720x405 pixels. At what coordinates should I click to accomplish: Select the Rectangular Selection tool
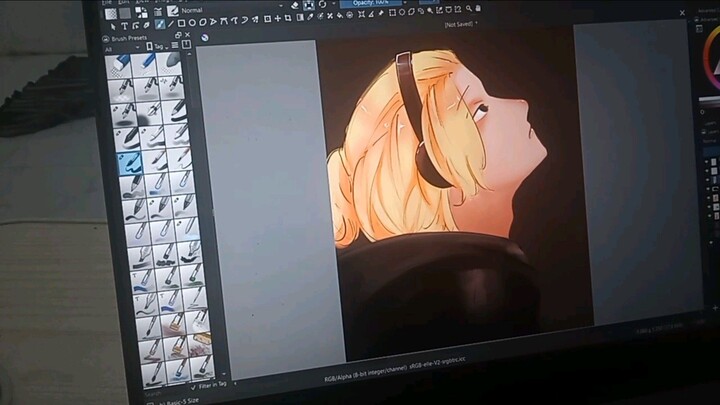click(392, 13)
